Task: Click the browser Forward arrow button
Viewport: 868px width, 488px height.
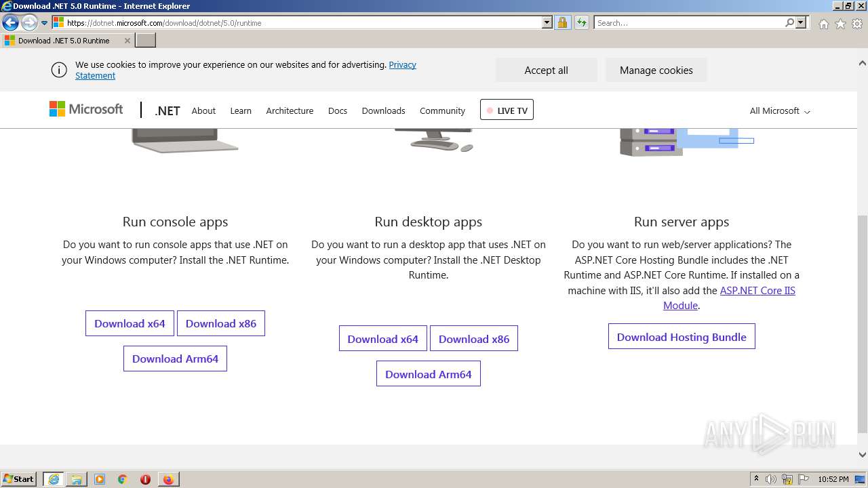Action: [28, 22]
